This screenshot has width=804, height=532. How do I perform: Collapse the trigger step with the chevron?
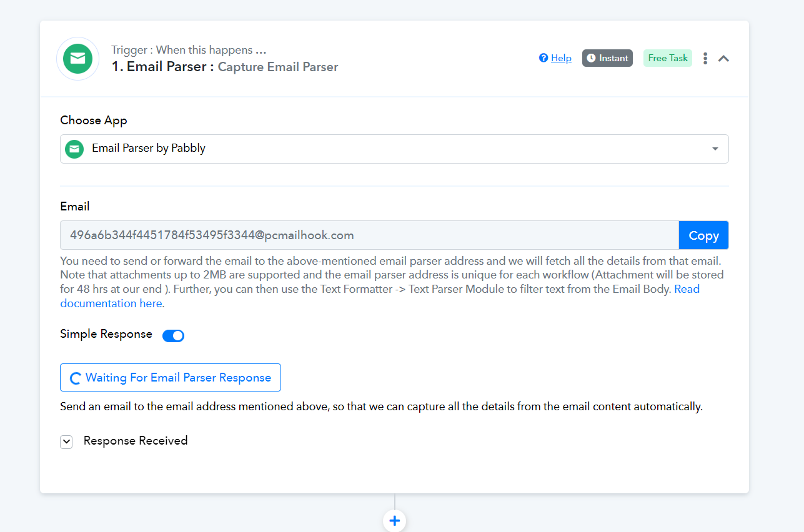click(723, 58)
